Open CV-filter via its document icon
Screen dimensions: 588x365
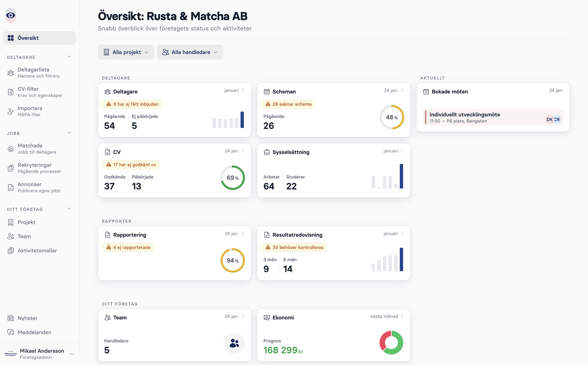point(10,92)
